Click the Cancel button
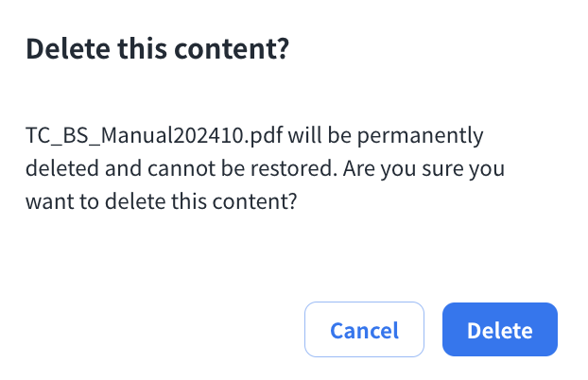This screenshot has width=588, height=380. tap(364, 330)
